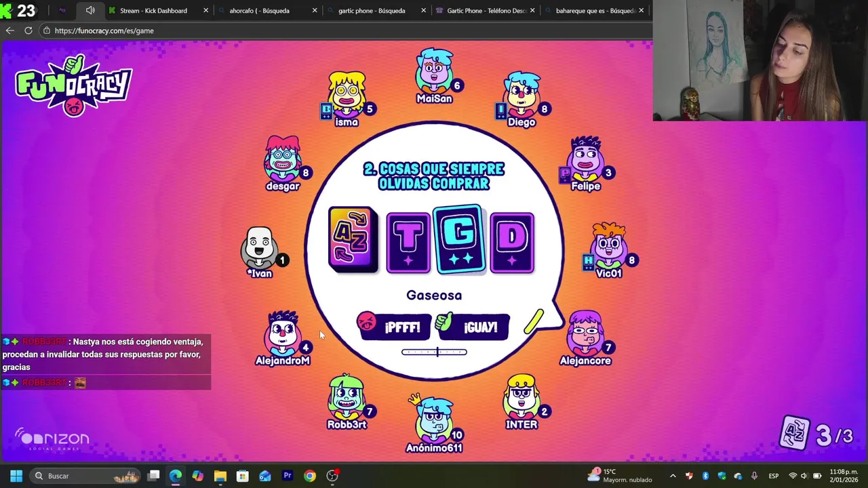Open the weather widget showing 15°C
The height and width of the screenshot is (488, 868).
[x=620, y=476]
